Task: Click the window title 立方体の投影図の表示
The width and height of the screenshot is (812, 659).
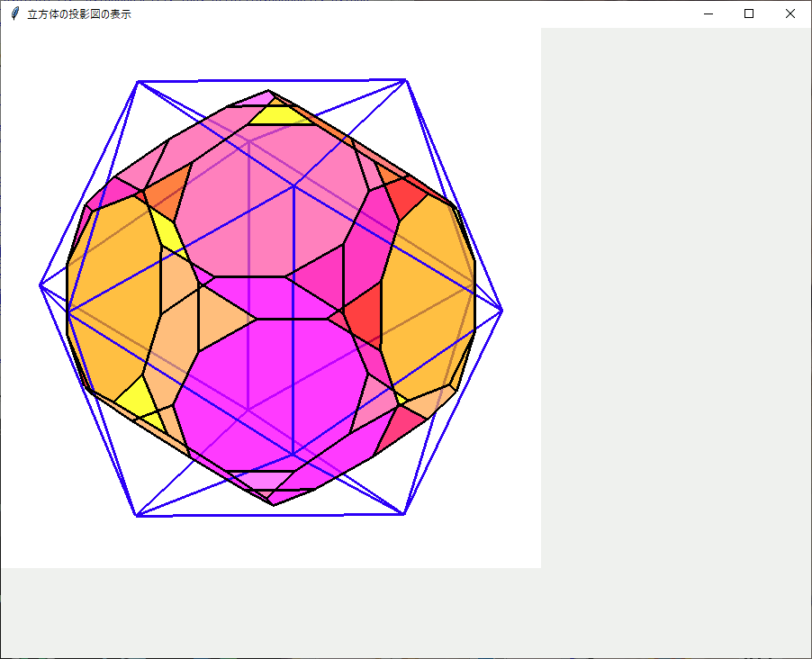Action: (79, 14)
